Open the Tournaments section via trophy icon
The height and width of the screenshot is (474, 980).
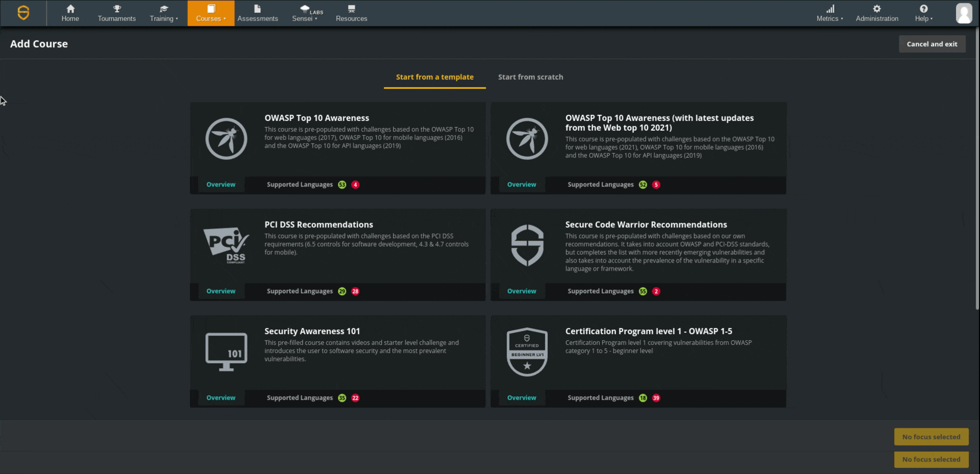(x=116, y=9)
